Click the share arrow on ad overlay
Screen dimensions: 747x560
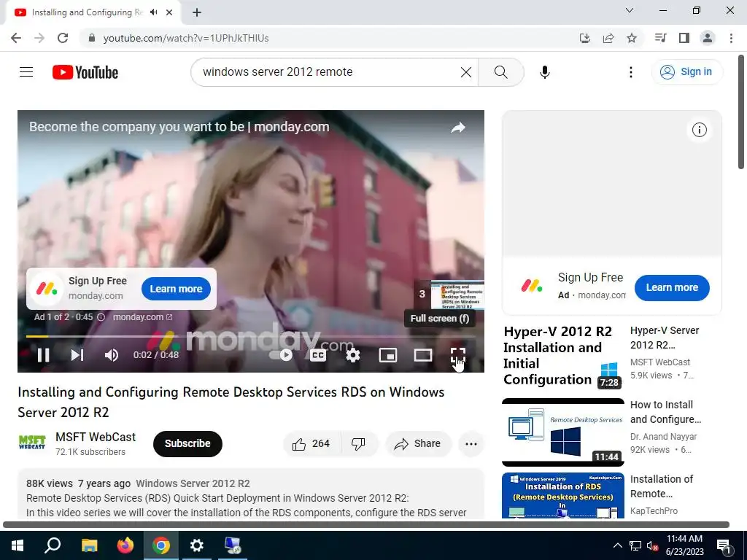point(458,128)
